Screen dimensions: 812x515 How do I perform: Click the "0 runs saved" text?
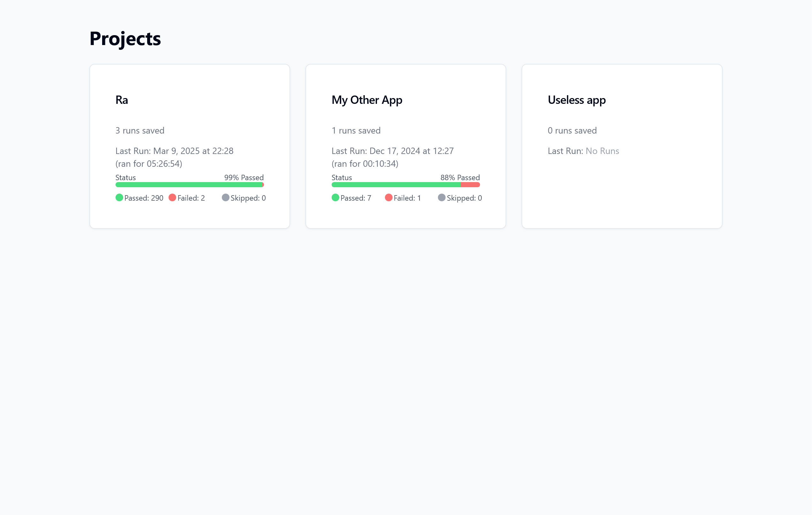tap(572, 131)
